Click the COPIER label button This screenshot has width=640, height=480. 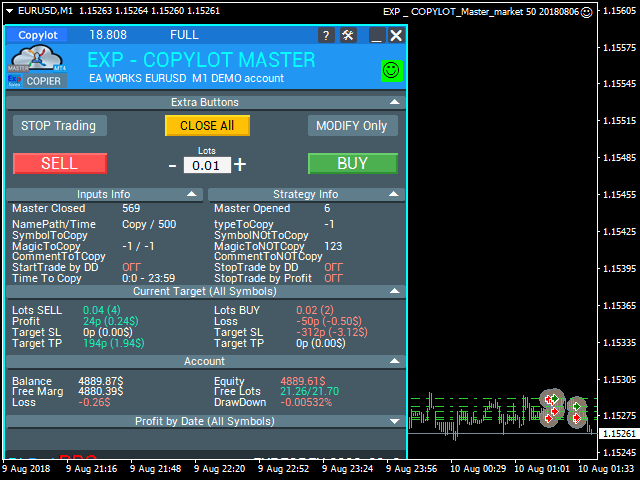pos(43,81)
